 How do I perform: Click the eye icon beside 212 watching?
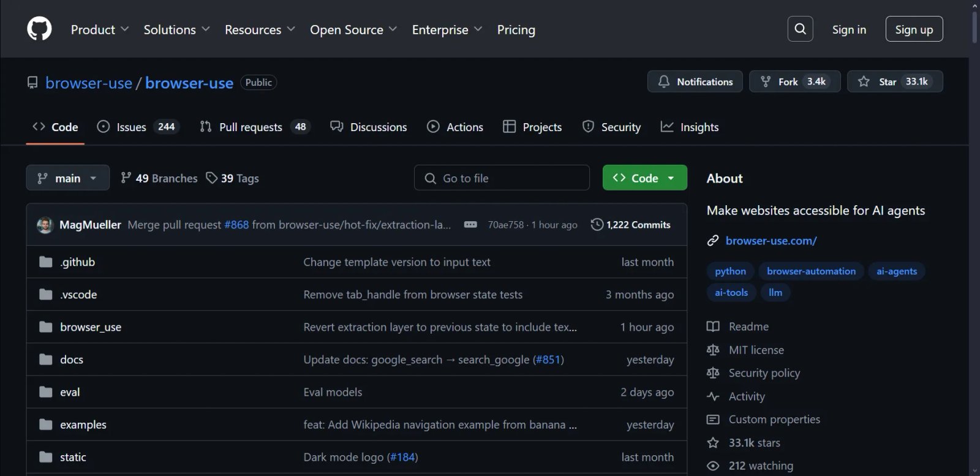(x=713, y=466)
